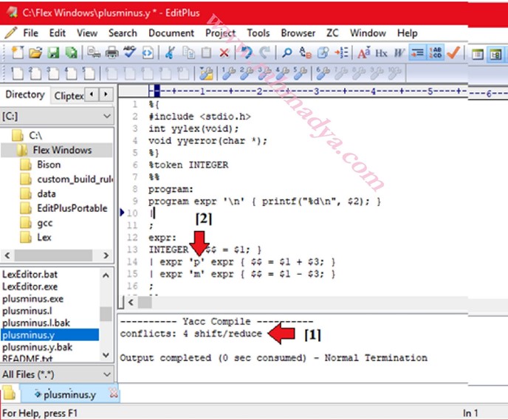The height and width of the screenshot is (420, 508).
Task: Click the Find magnifier icon
Action: tap(287, 53)
